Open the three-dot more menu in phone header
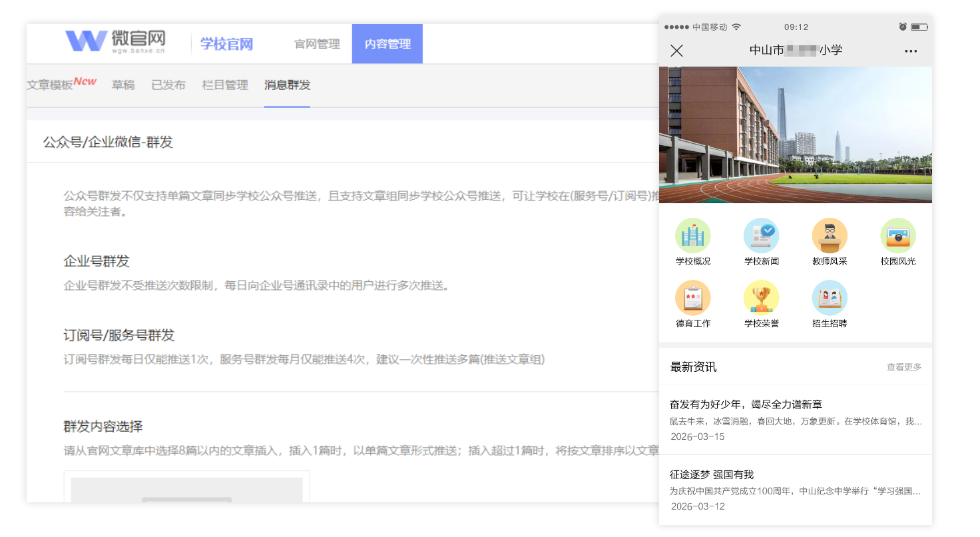This screenshot has height=537, width=980. tap(911, 51)
